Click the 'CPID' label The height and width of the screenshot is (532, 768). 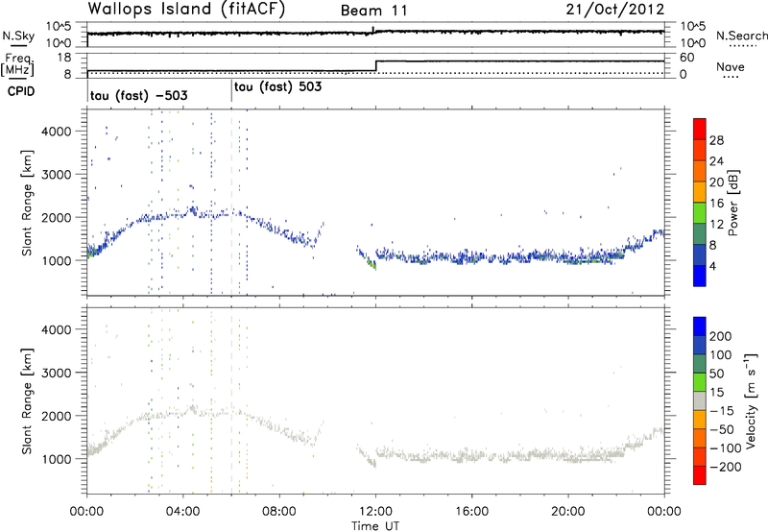click(21, 91)
